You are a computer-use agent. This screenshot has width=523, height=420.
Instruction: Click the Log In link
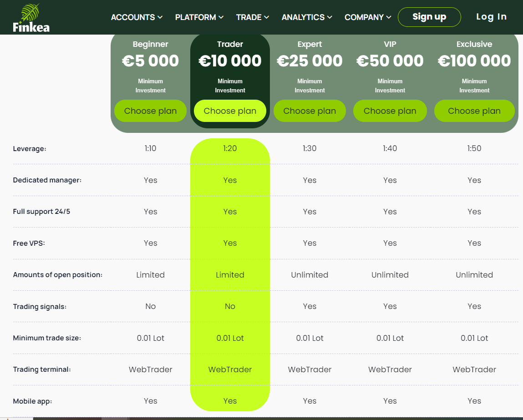pyautogui.click(x=491, y=17)
